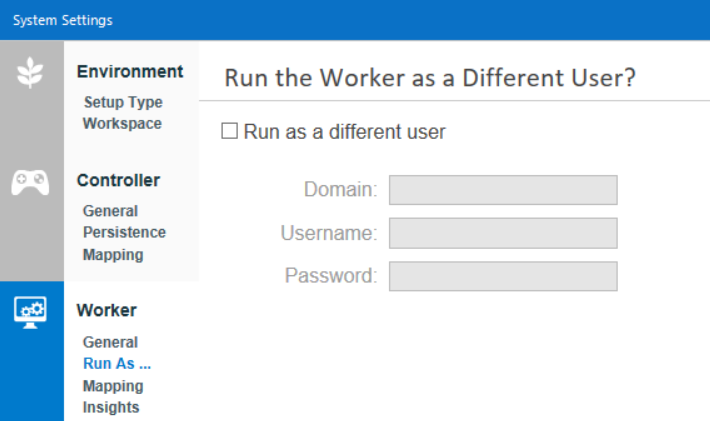The height and width of the screenshot is (421, 710).
Task: Select General under Worker
Action: coord(110,342)
